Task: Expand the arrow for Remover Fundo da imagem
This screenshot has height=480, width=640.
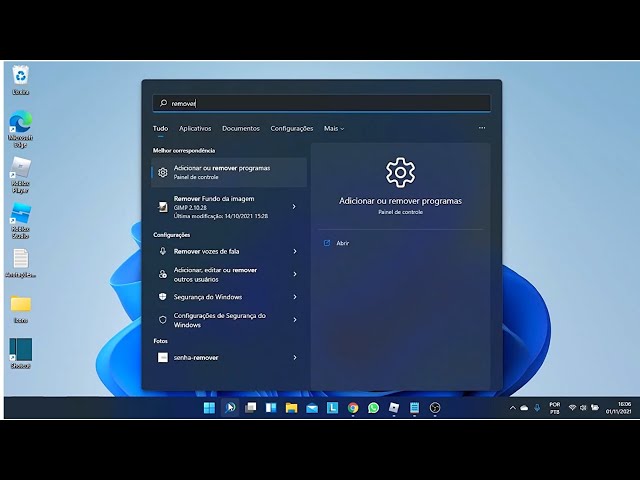Action: pyautogui.click(x=294, y=207)
